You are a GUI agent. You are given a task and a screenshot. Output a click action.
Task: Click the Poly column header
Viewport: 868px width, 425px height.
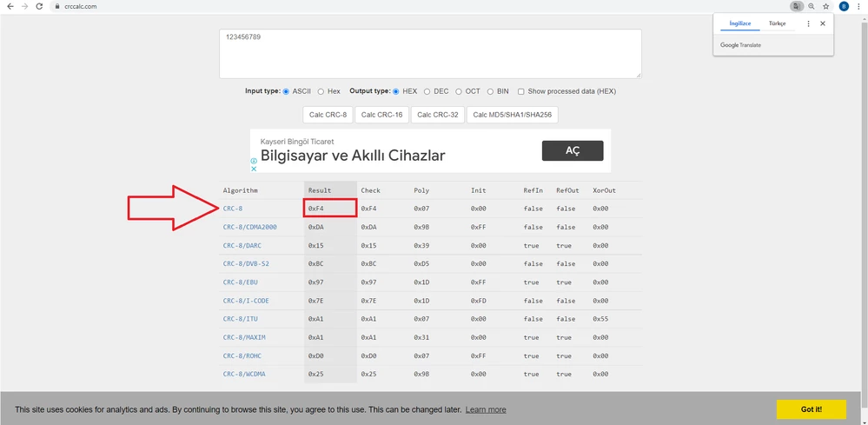click(421, 190)
